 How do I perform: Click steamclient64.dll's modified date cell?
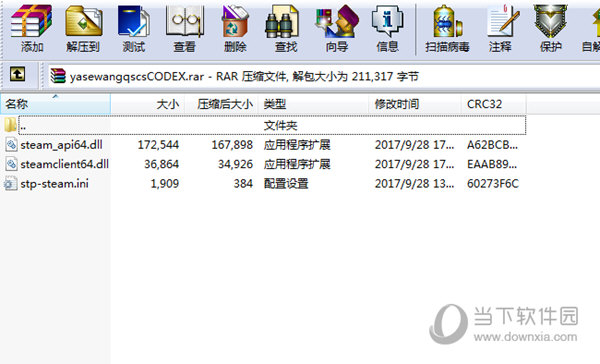pyautogui.click(x=414, y=164)
